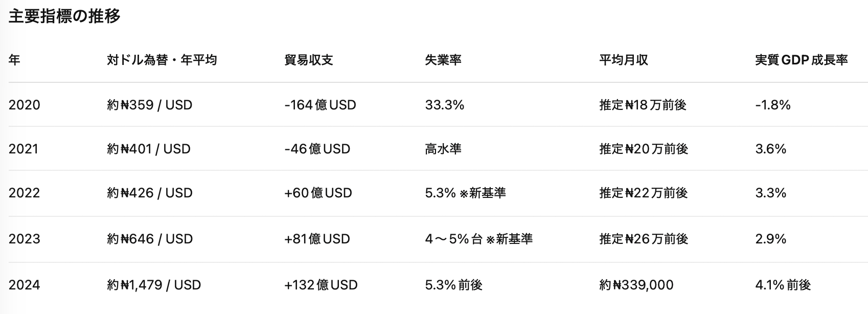868x314 pixels.
Task: Click the 主要指標の推移 heading
Action: 64,16
